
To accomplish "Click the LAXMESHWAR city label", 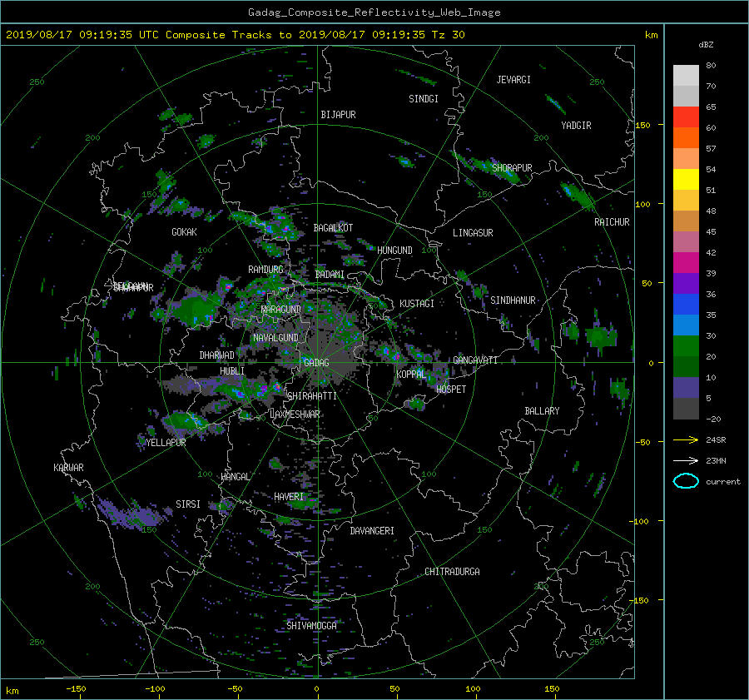I will pyautogui.click(x=295, y=415).
